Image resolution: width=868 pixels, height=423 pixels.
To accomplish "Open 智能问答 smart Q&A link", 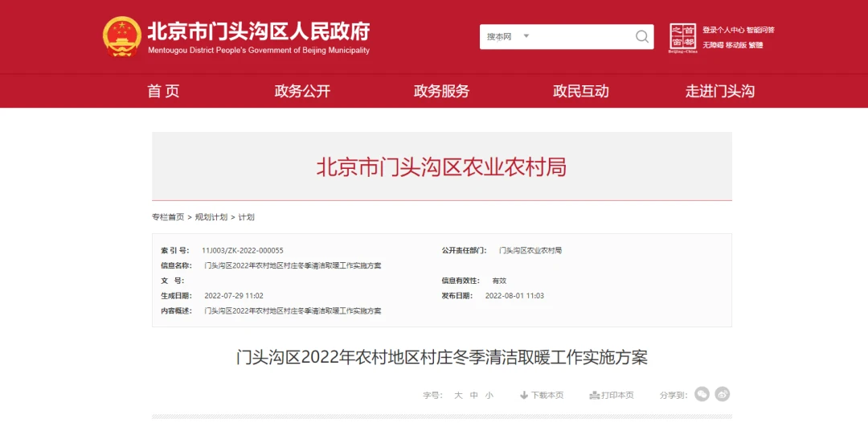I will (x=760, y=30).
